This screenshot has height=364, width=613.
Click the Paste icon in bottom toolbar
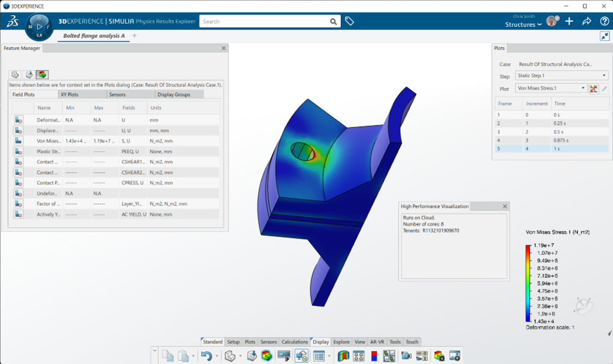pyautogui.click(x=184, y=356)
